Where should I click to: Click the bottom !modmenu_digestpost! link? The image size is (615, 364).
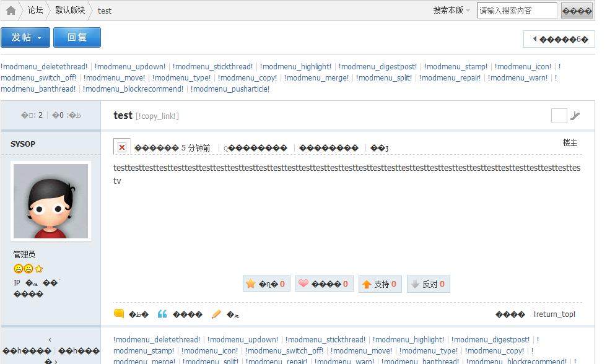tap(491, 340)
